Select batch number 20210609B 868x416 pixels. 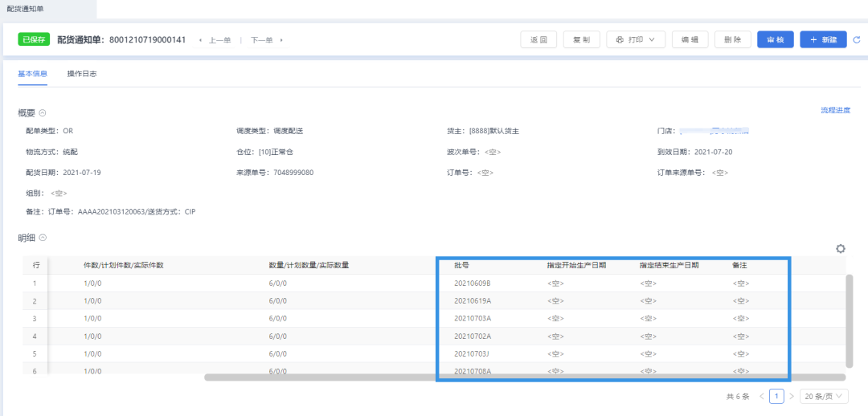(x=473, y=283)
